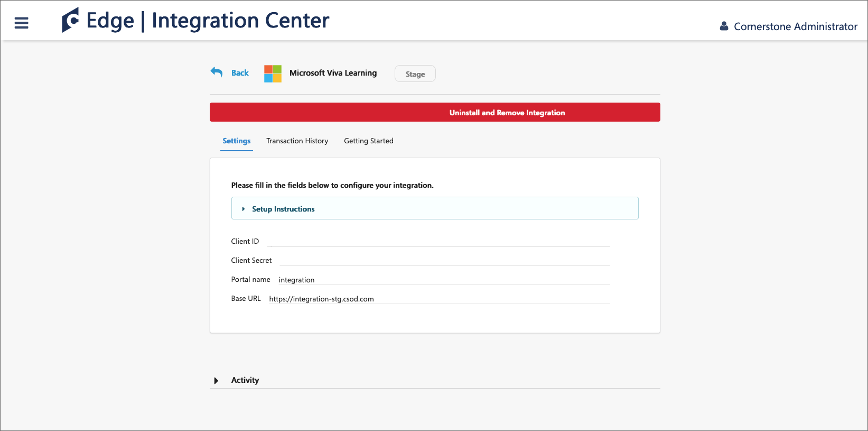Click the Portal name label

coord(250,279)
